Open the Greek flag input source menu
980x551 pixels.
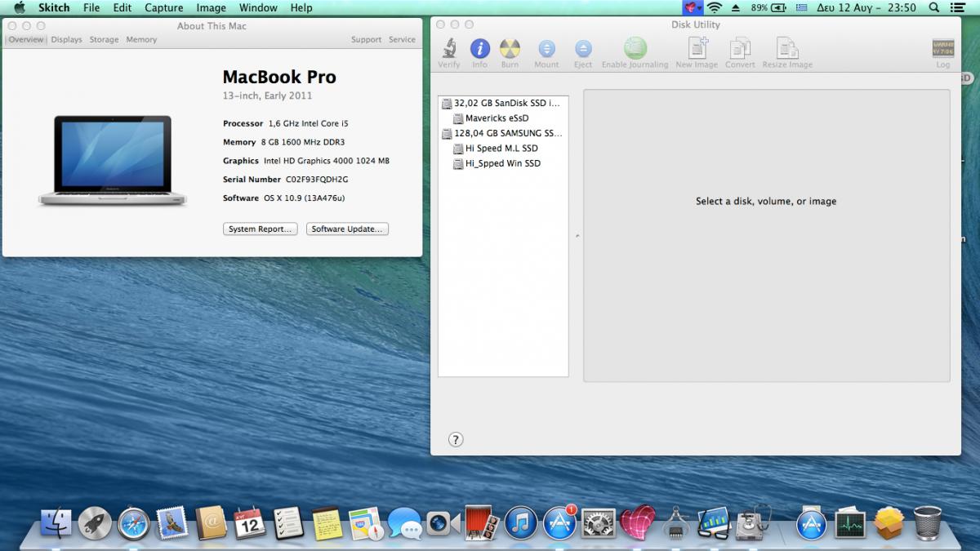click(x=802, y=7)
